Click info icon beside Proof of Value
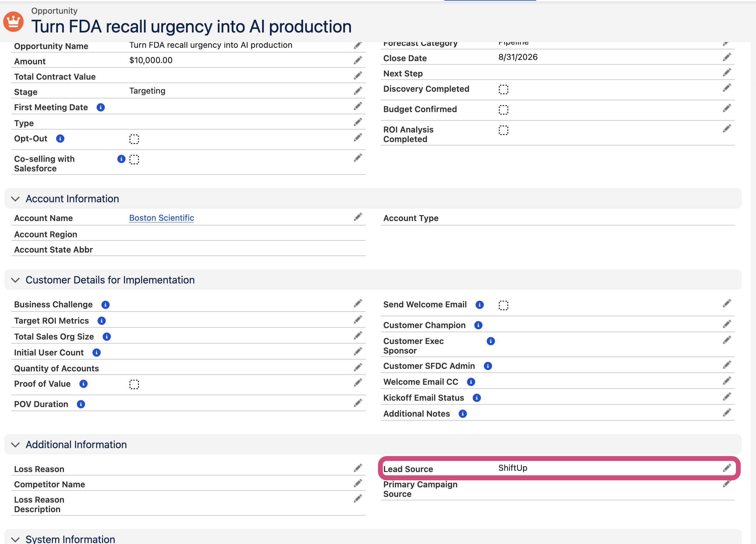 point(83,384)
